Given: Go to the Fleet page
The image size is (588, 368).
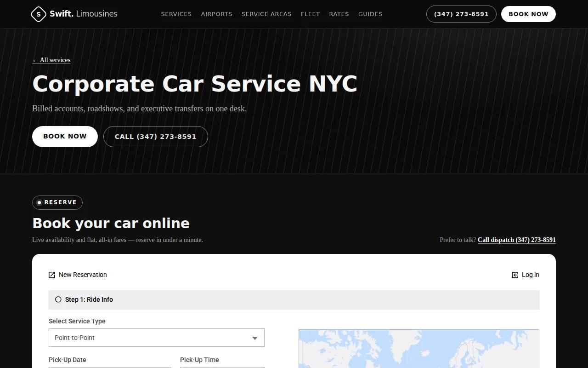Looking at the screenshot, I should [x=310, y=14].
